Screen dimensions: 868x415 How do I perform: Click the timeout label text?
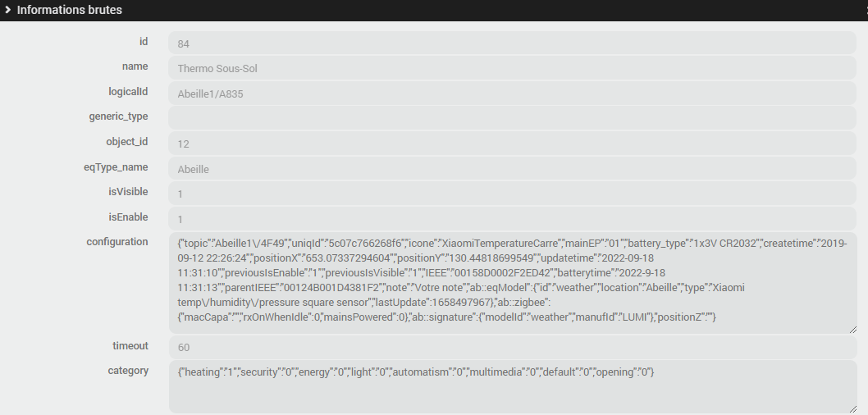(130, 345)
